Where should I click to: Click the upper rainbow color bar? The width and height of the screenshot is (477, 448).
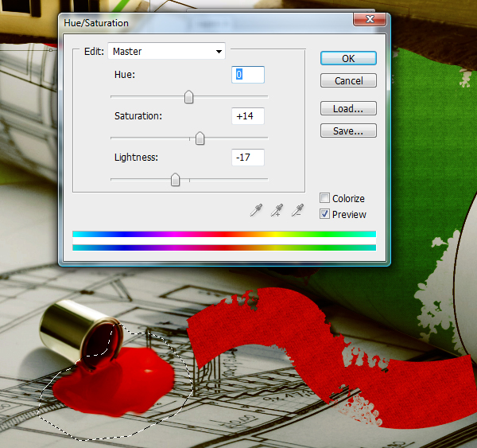(x=224, y=234)
